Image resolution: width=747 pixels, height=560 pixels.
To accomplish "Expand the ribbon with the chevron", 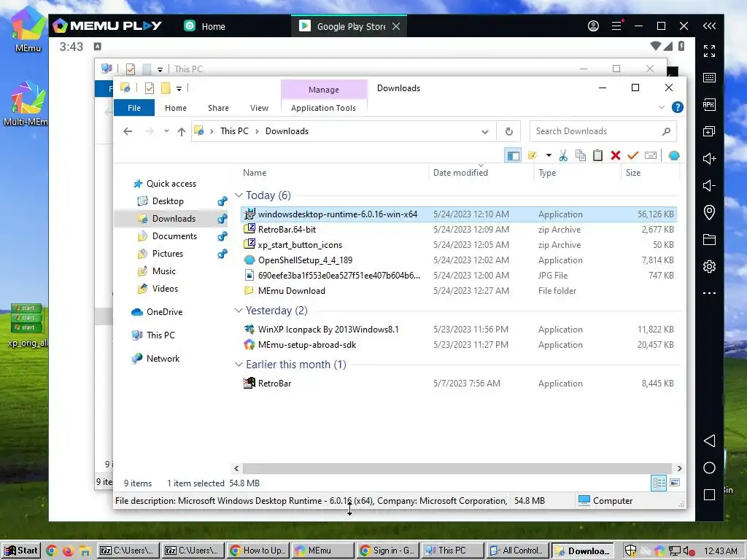I will pyautogui.click(x=661, y=108).
